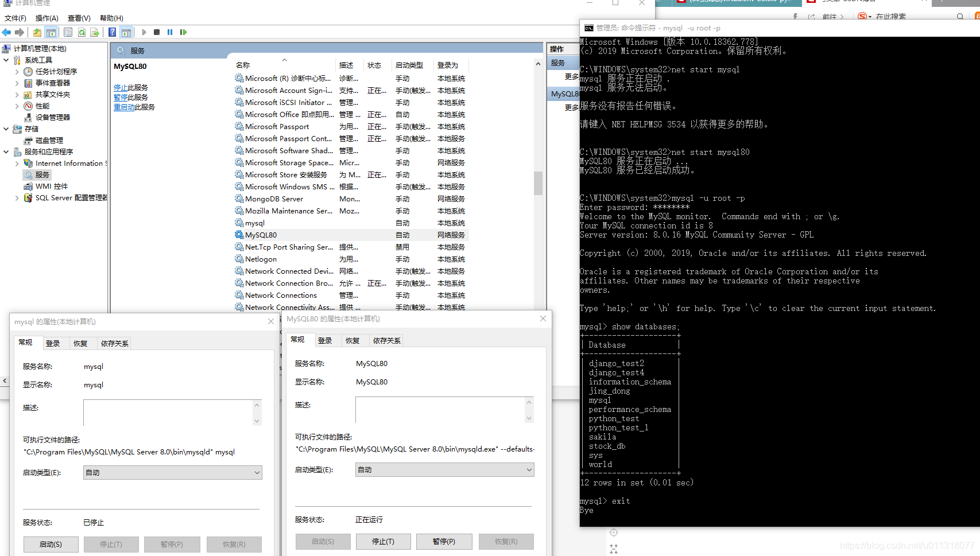This screenshot has height=556, width=980.
Task: Click the Up one level folder icon
Action: pyautogui.click(x=37, y=32)
